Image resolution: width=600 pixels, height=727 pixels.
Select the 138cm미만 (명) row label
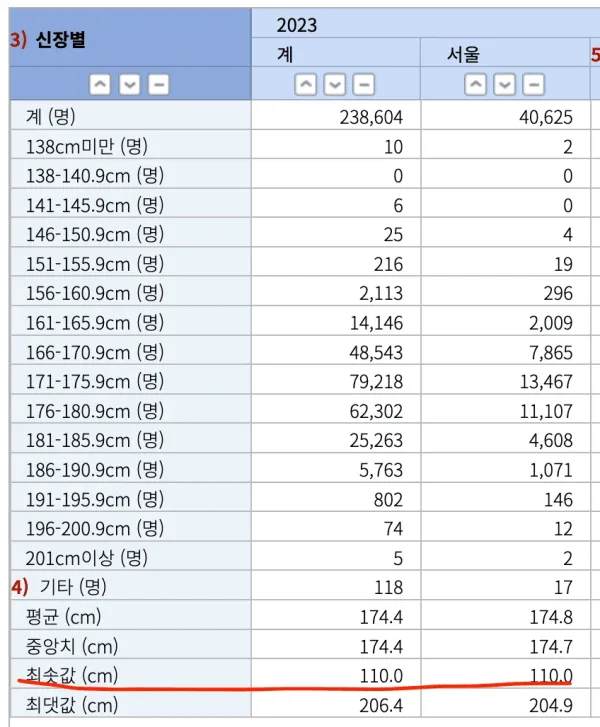click(x=87, y=147)
